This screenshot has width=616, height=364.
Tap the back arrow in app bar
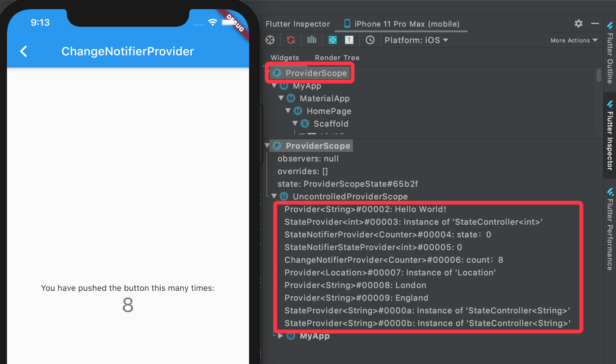pos(24,51)
